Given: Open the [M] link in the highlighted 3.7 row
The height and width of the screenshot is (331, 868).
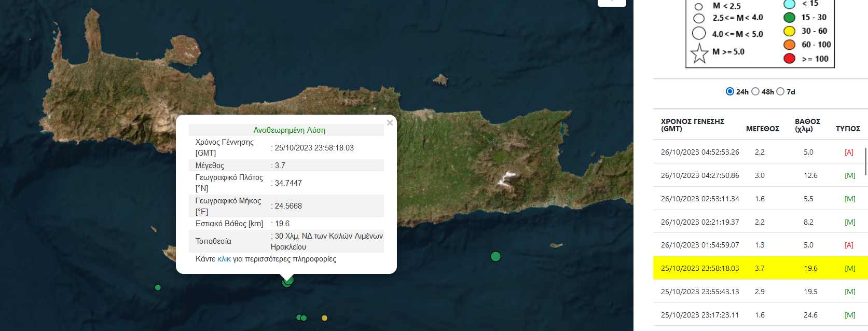Looking at the screenshot, I should click(x=850, y=268).
